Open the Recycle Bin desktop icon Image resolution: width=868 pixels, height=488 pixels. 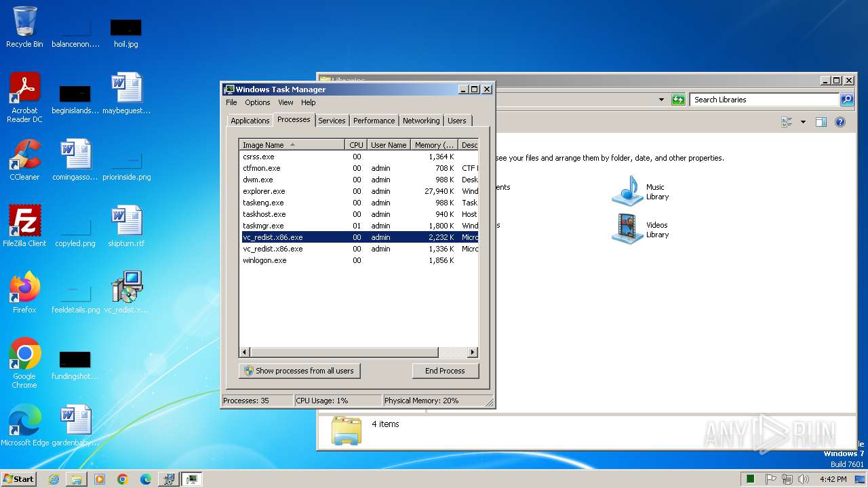[x=24, y=27]
